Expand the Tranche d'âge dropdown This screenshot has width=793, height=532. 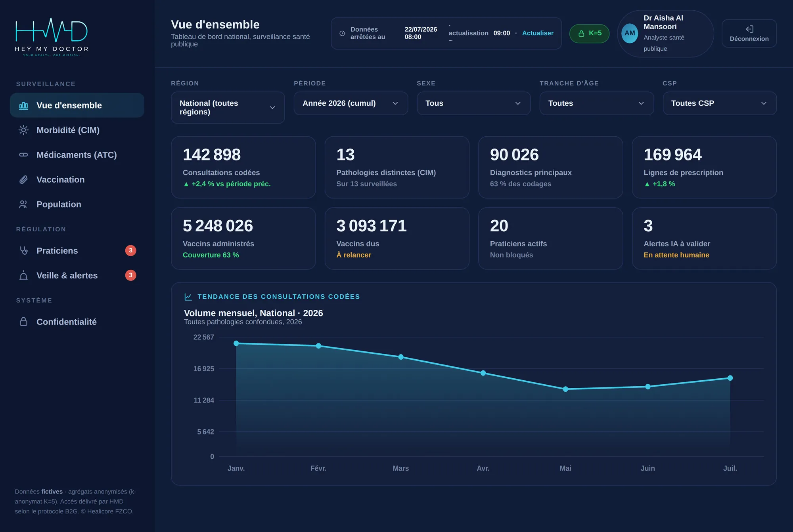(596, 103)
